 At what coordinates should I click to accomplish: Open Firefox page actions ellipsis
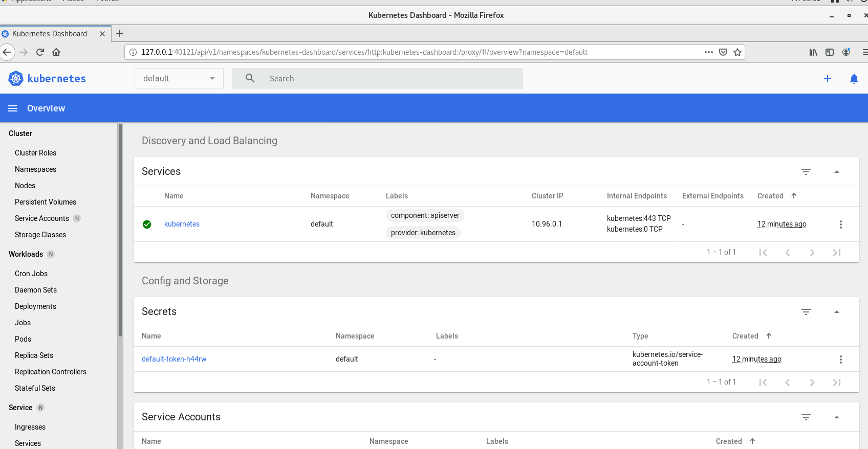709,52
